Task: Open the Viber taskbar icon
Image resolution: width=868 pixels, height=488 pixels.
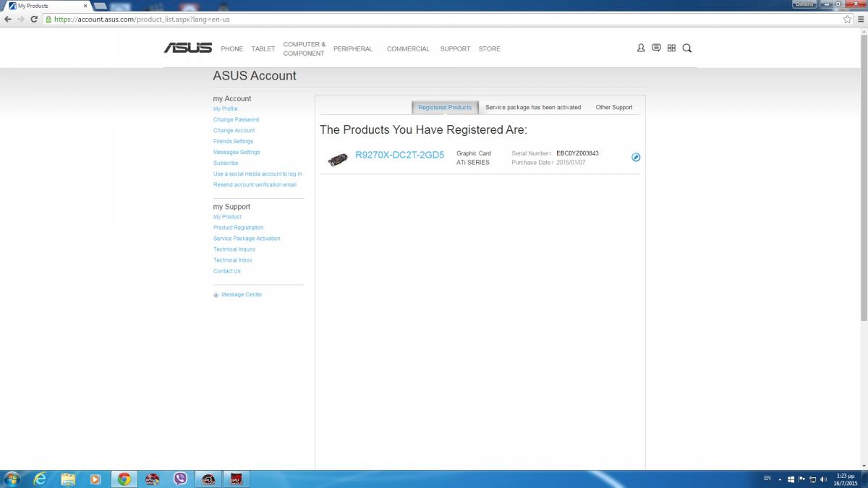Action: coord(180,479)
